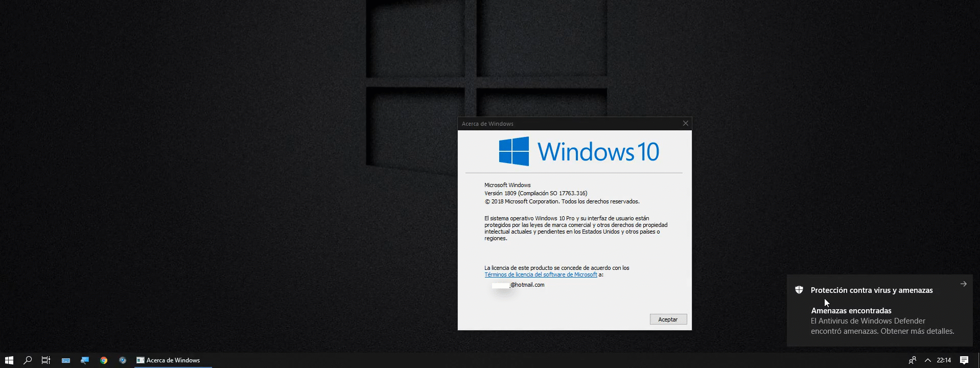Open Protección contra virus y amenazas notification
This screenshot has width=980, height=368.
(x=872, y=290)
